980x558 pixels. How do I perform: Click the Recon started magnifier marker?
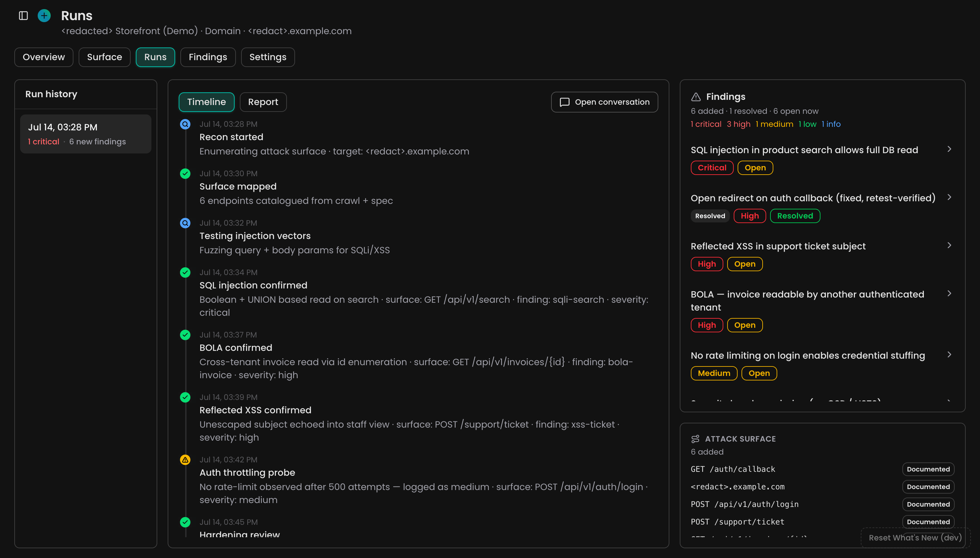coord(185,124)
